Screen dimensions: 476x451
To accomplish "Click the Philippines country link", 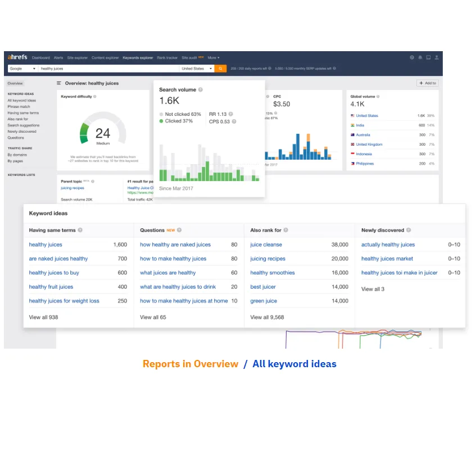I will (365, 164).
